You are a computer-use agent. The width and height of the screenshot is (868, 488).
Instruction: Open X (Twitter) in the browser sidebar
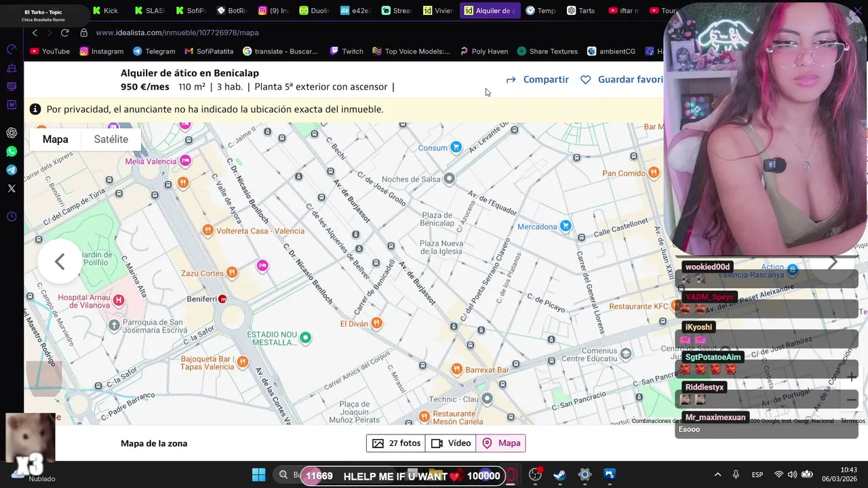12,188
